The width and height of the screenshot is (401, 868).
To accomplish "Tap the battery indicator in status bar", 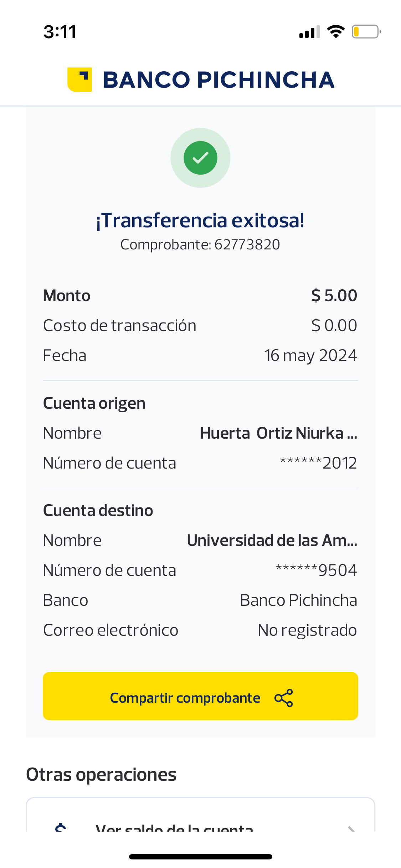I will [x=366, y=32].
